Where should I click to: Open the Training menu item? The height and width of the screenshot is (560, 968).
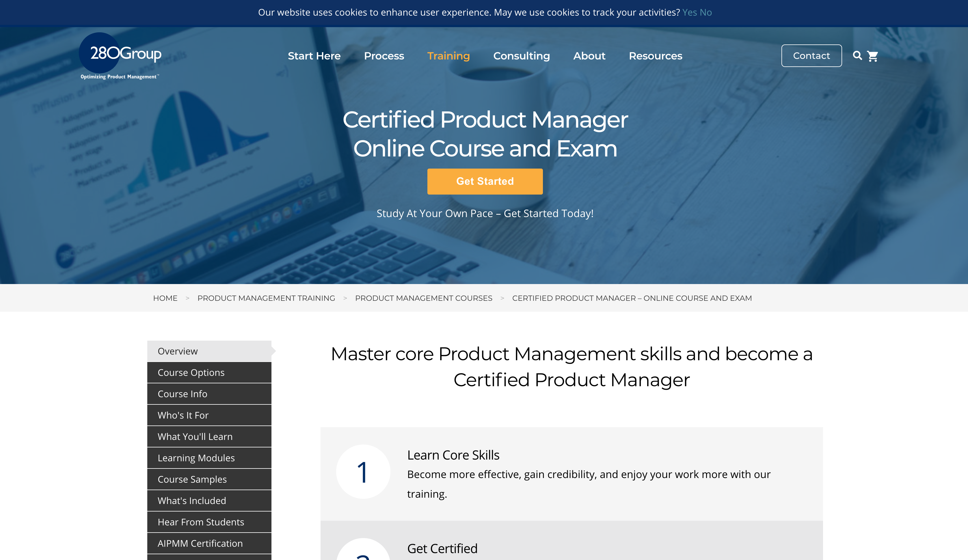click(448, 56)
